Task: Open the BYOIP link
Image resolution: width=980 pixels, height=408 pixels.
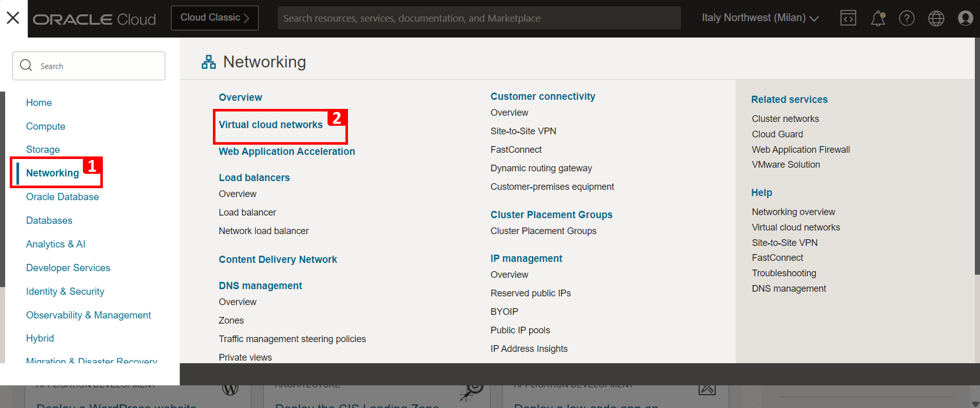Action: [504, 312]
